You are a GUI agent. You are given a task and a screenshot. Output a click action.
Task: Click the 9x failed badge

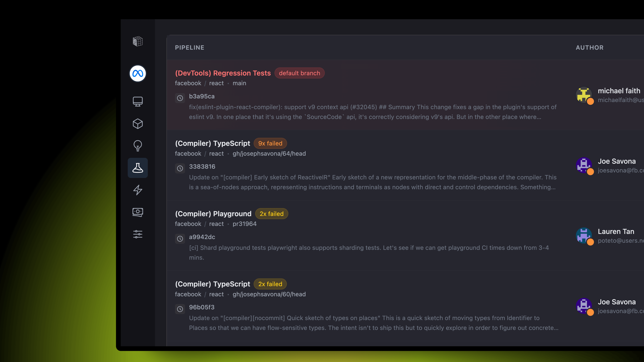270,143
